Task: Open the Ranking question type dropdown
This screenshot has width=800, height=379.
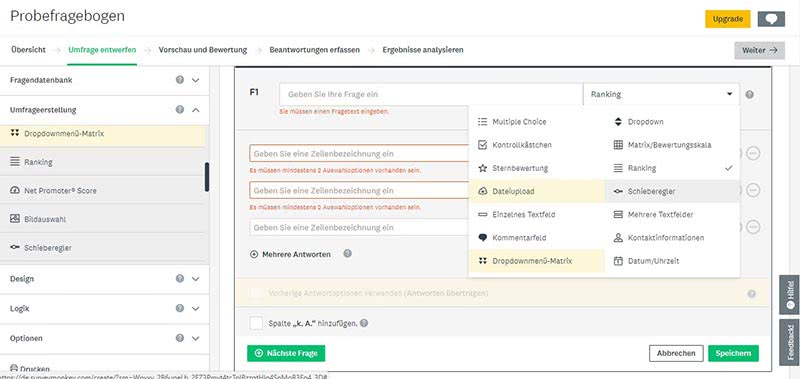Action: coord(661,94)
